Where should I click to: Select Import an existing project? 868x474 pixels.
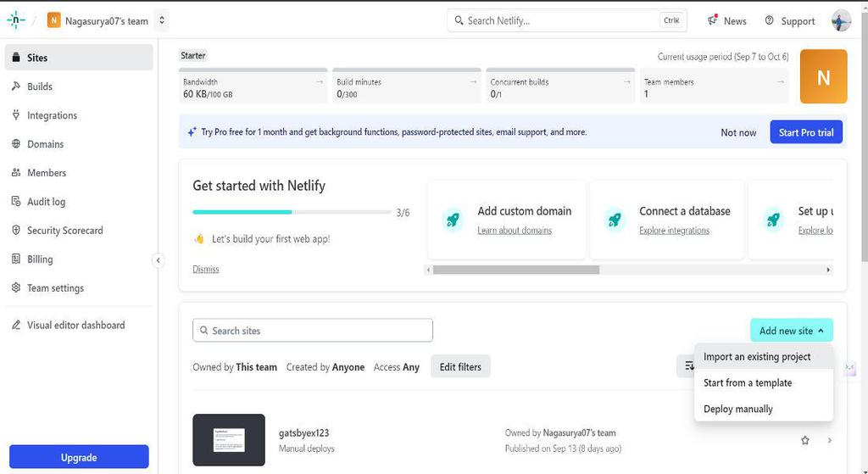click(757, 357)
